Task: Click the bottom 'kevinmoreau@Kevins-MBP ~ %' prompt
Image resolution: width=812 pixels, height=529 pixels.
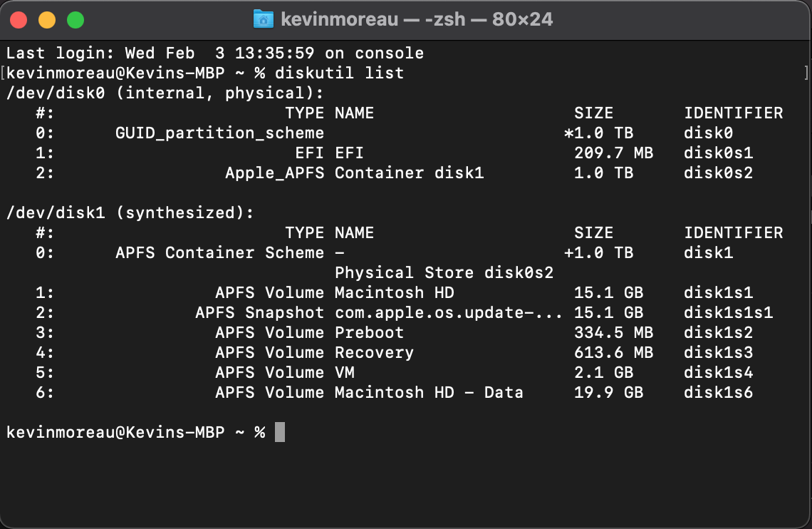Action: tap(135, 432)
